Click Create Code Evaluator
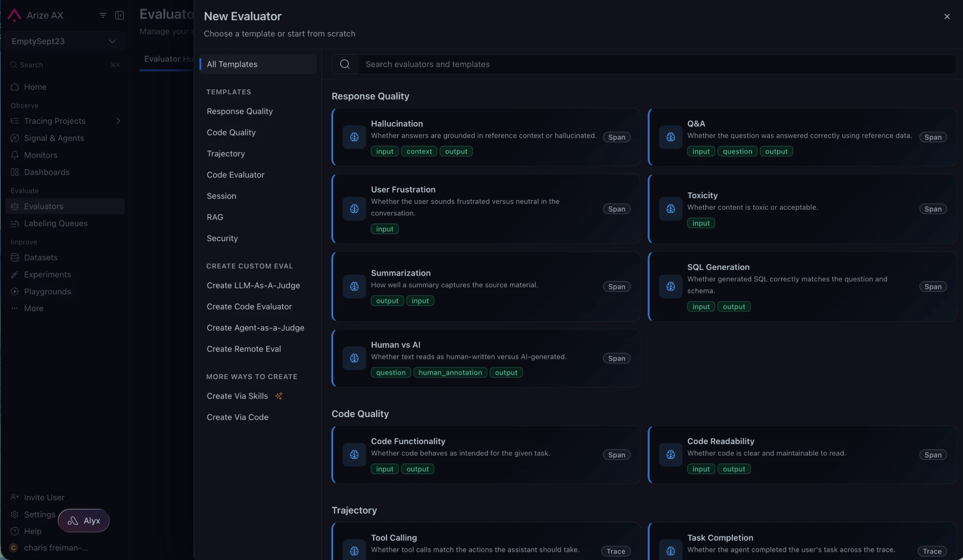 [249, 306]
